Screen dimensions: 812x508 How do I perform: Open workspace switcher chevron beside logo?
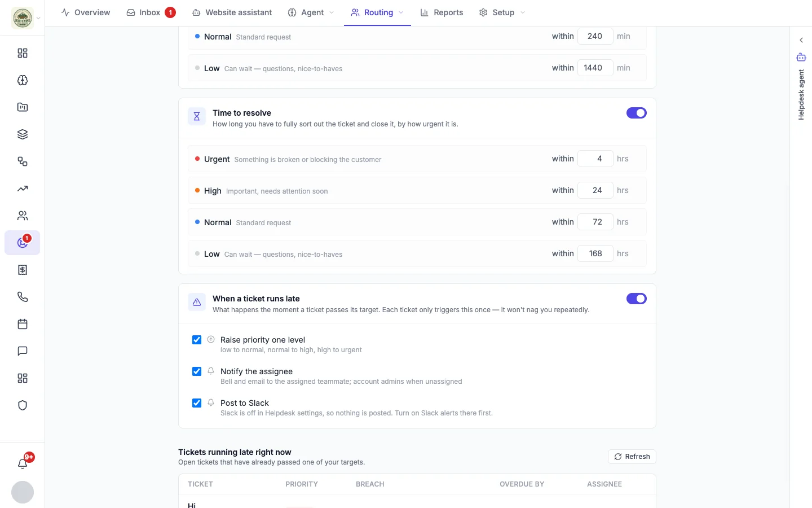38,18
